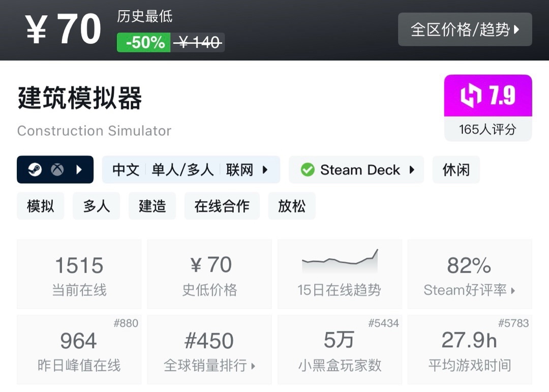Click the -50% discount badge
549x392 pixels.
[145, 43]
